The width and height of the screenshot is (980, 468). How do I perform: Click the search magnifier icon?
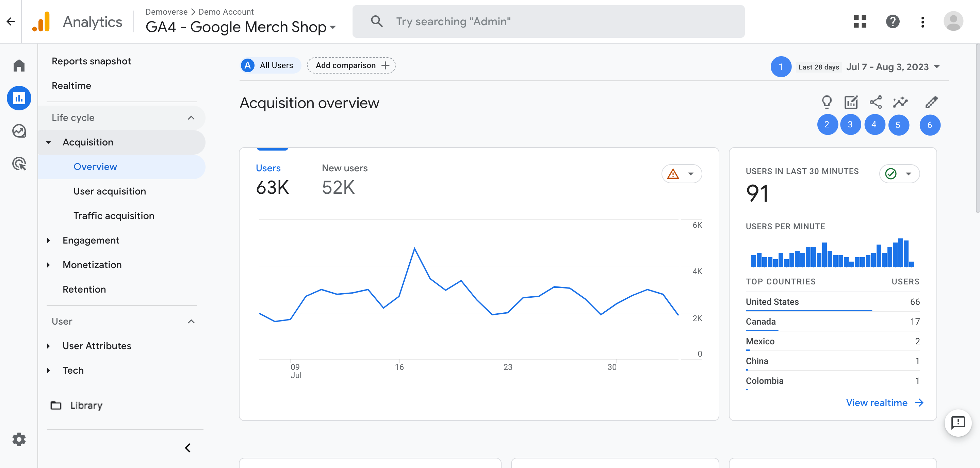[x=376, y=21]
